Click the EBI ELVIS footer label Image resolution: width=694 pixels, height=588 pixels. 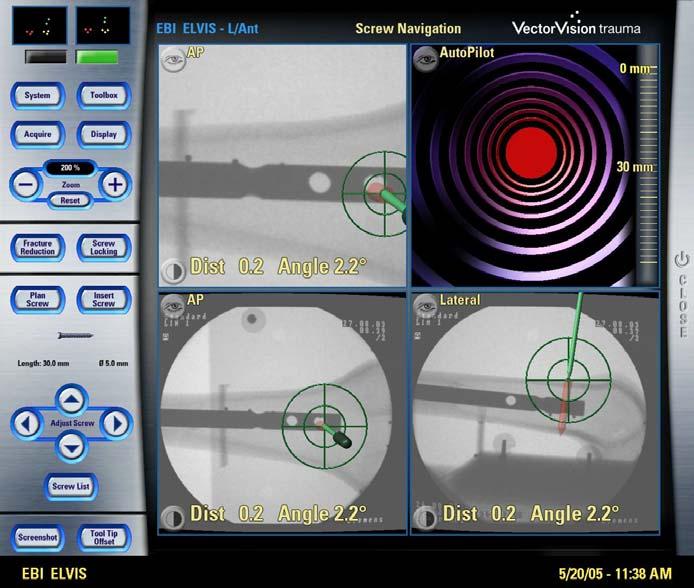(54, 574)
